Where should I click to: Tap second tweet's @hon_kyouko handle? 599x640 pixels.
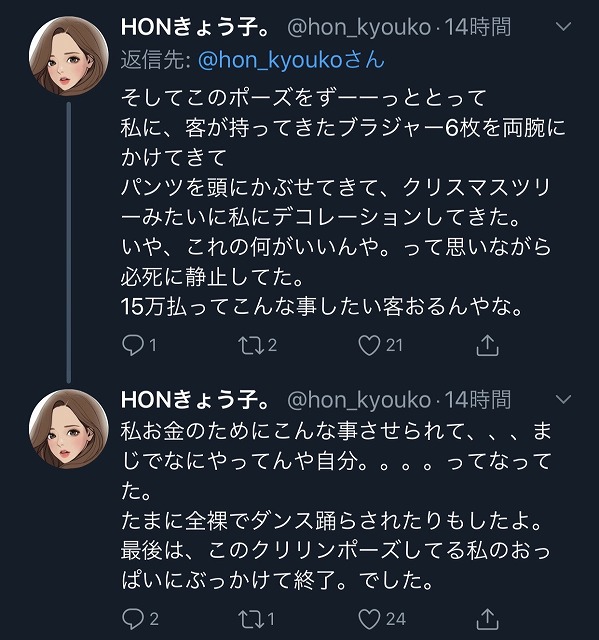coord(359,400)
